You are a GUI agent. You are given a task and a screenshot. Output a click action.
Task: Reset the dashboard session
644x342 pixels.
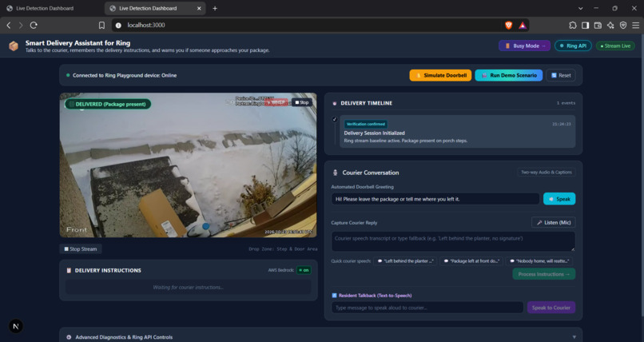561,75
